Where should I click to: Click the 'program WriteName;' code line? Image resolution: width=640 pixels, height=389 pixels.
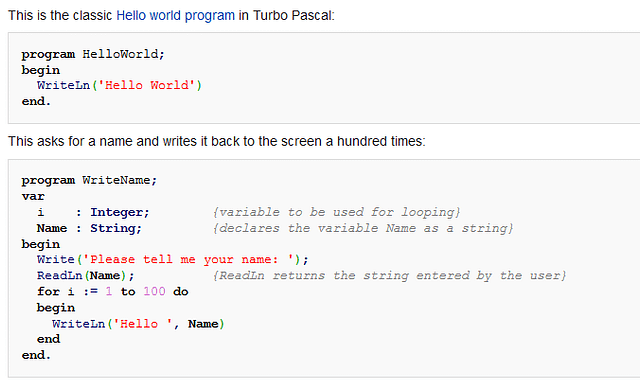(x=89, y=180)
